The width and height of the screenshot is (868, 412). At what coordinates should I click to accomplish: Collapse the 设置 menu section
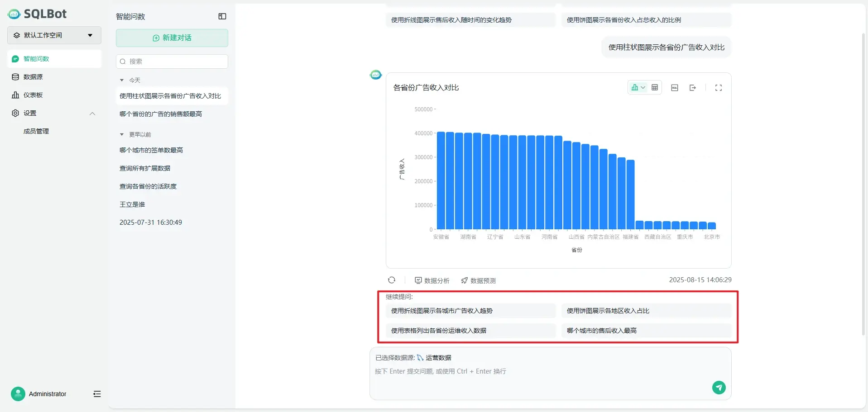click(x=92, y=114)
